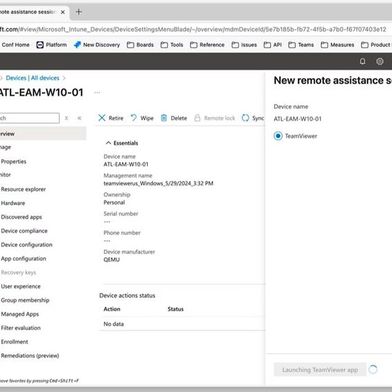
Task: Open the Issues bookmarks folder
Action: coord(244,45)
